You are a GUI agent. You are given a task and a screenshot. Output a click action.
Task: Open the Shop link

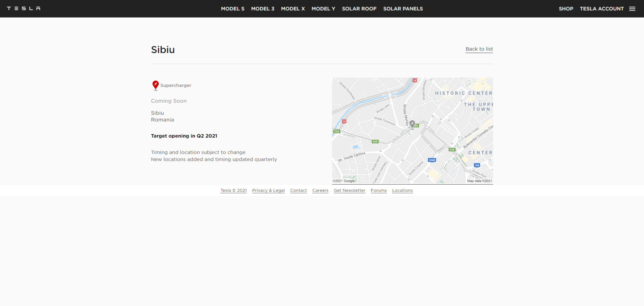tap(566, 9)
